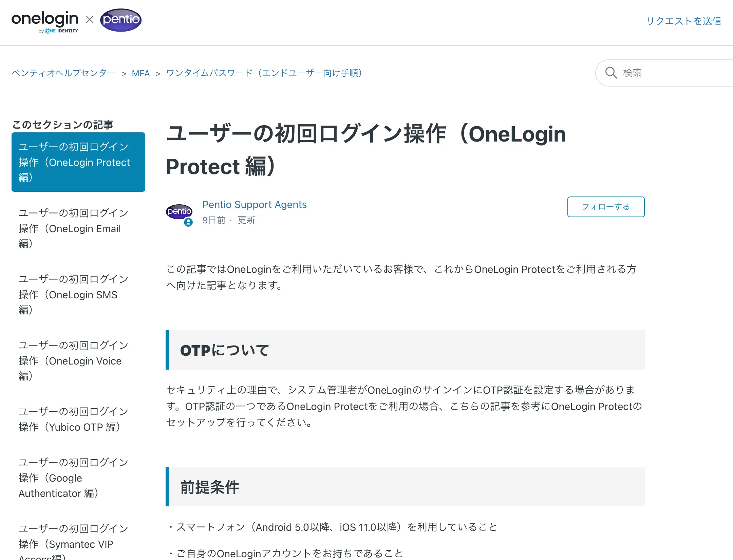Open ワンタイムパスワード breadcrumb section link

click(x=264, y=73)
